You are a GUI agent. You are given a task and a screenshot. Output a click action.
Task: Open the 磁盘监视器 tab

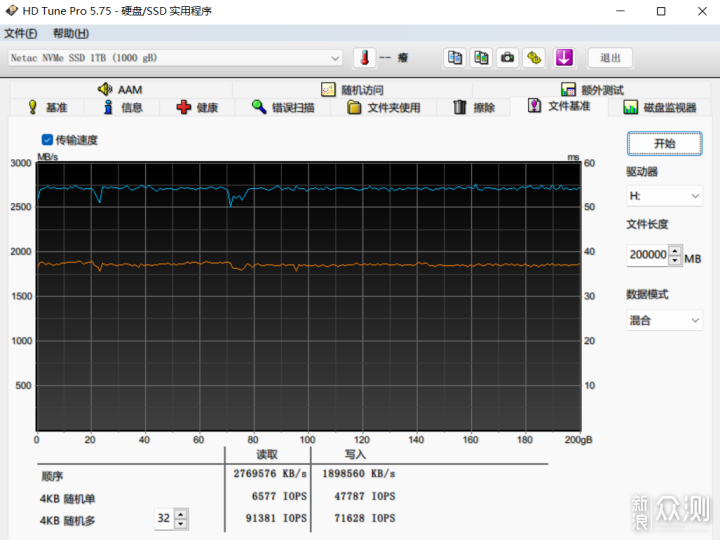[660, 107]
